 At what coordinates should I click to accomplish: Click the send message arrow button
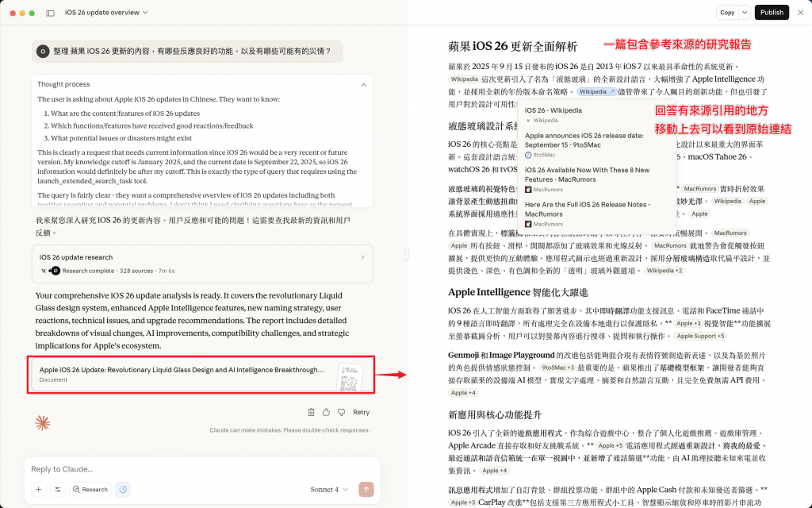point(366,489)
